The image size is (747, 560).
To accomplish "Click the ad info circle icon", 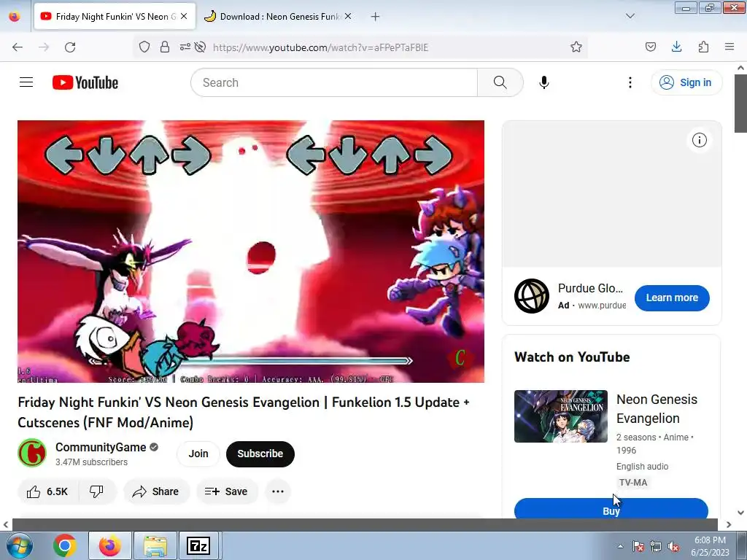I will [x=700, y=140].
